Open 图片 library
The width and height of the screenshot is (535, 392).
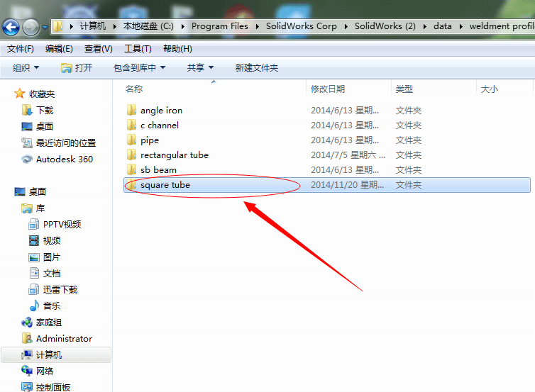pos(45,257)
